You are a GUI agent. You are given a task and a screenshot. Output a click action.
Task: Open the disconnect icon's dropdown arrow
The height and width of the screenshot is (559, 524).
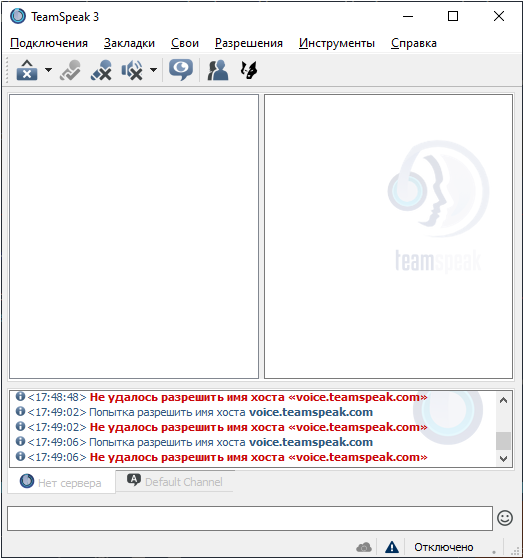click(x=48, y=70)
